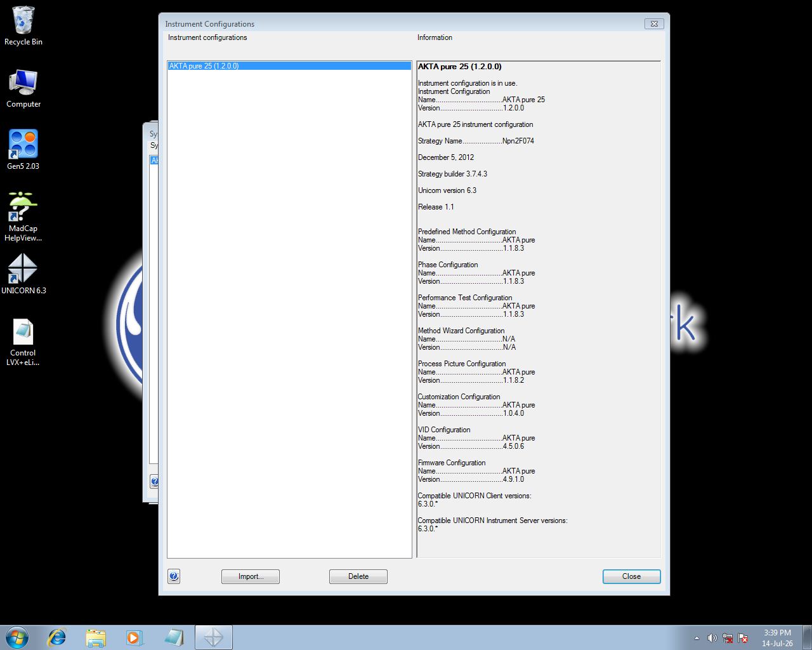Click the Predefined Method Configuration heading
The image size is (812, 650).
[x=466, y=232]
